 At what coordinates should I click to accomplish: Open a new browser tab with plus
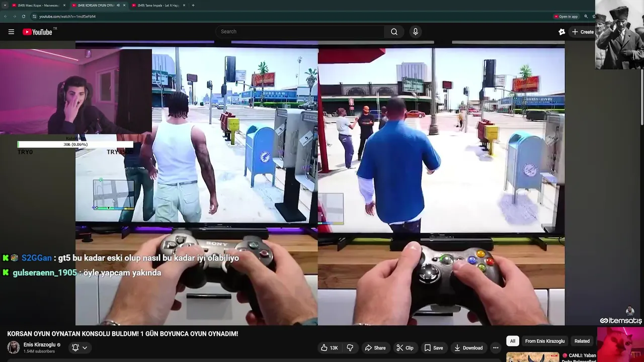coord(193,5)
